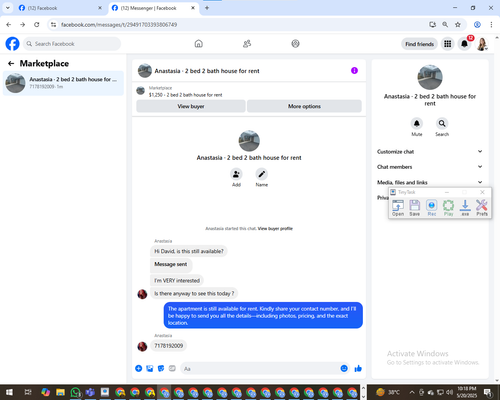This screenshot has height=400, width=500.
Task: Open the Home feed icon
Action: pyautogui.click(x=199, y=44)
